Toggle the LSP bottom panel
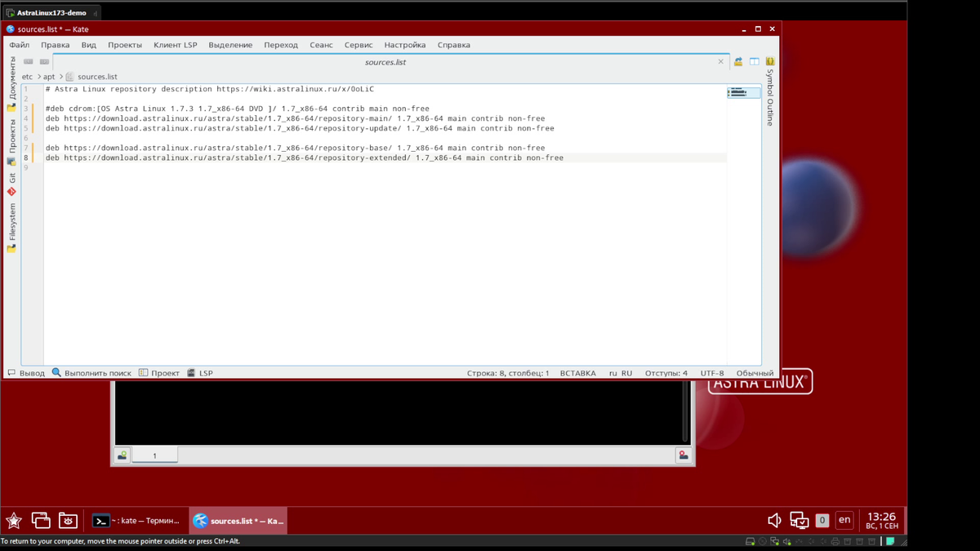 [200, 373]
